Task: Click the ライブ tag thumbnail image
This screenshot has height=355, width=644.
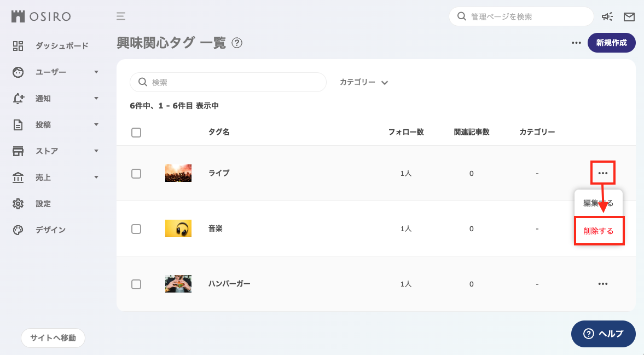Action: click(x=178, y=173)
